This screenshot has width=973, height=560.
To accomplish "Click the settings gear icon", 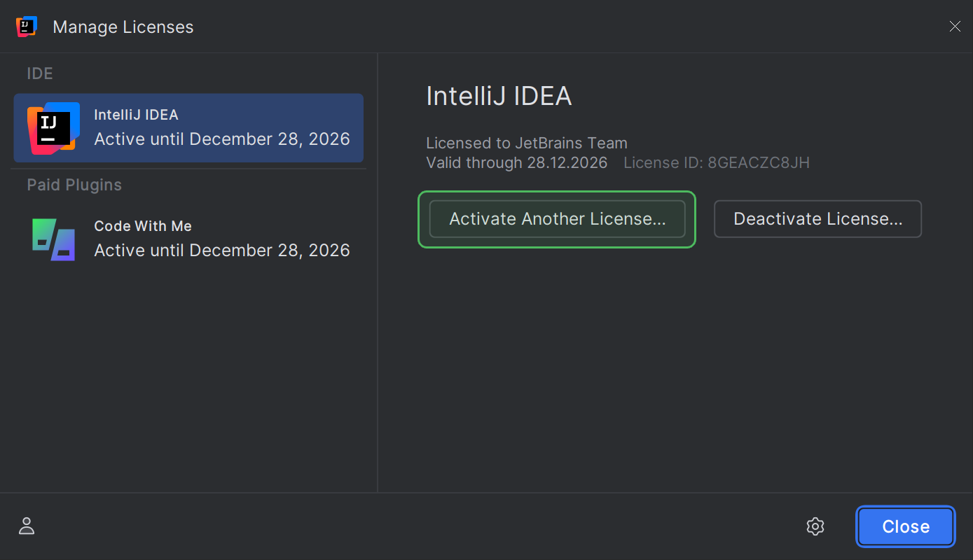I will [x=815, y=526].
